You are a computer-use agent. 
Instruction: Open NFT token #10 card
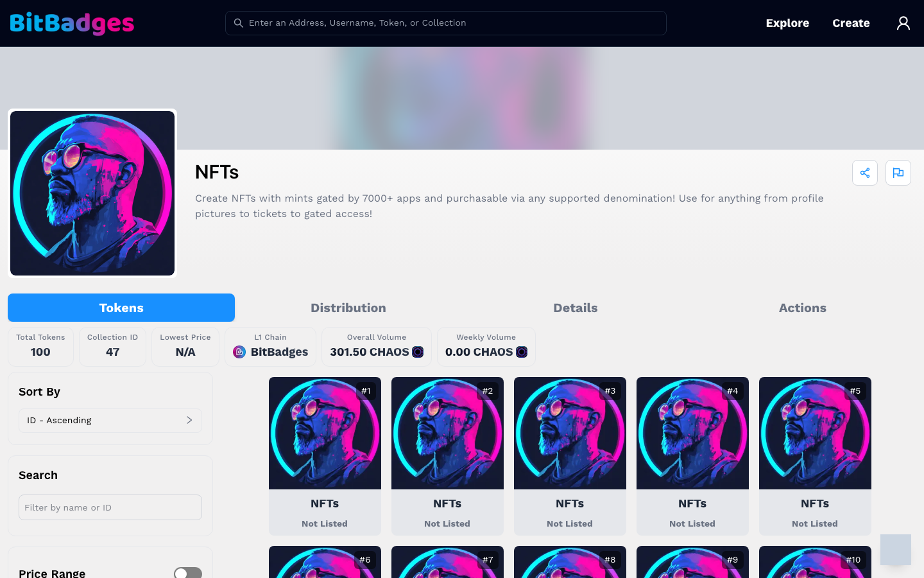(x=815, y=562)
